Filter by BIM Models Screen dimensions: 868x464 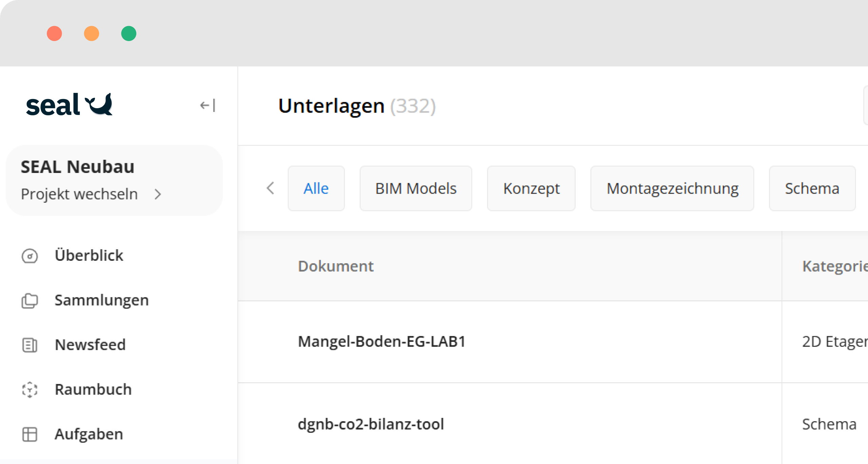point(416,189)
